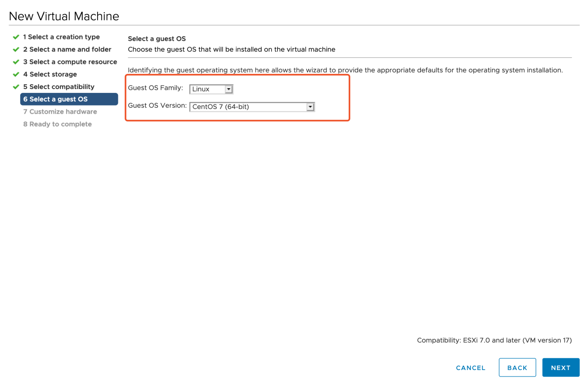Select the Guest OS Version dropdown arrow

pyautogui.click(x=310, y=106)
